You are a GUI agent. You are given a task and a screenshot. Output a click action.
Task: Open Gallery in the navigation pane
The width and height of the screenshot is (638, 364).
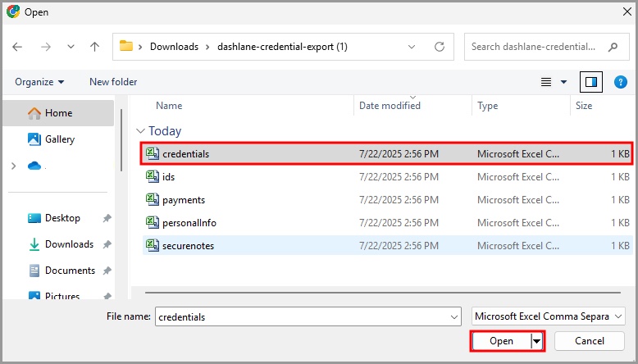(x=60, y=139)
